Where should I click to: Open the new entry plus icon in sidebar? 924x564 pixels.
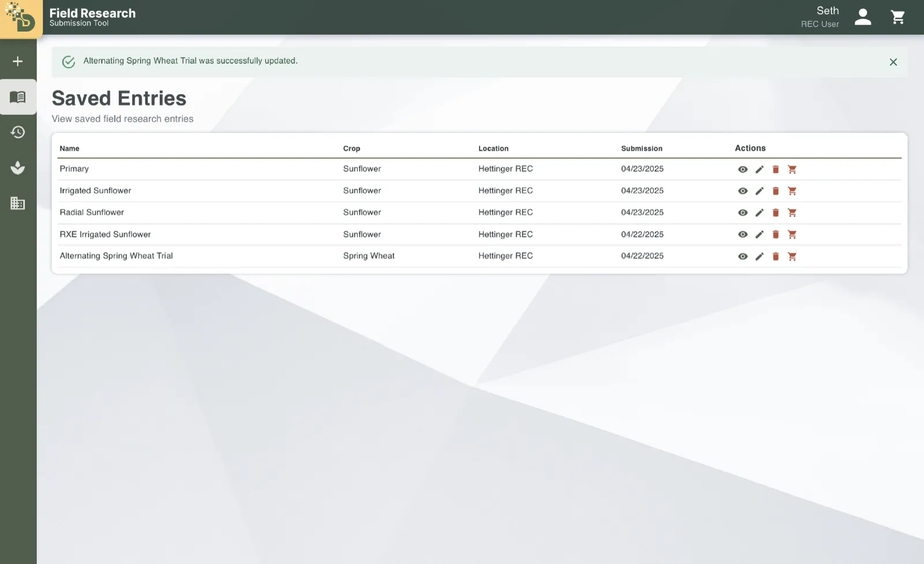tap(18, 61)
